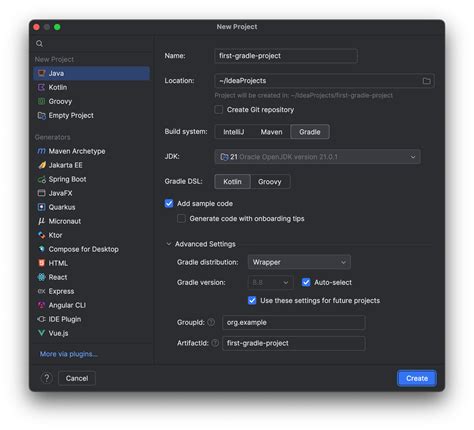474x430 pixels.
Task: Select the 'Spring Boot' list label
Action: (67, 179)
